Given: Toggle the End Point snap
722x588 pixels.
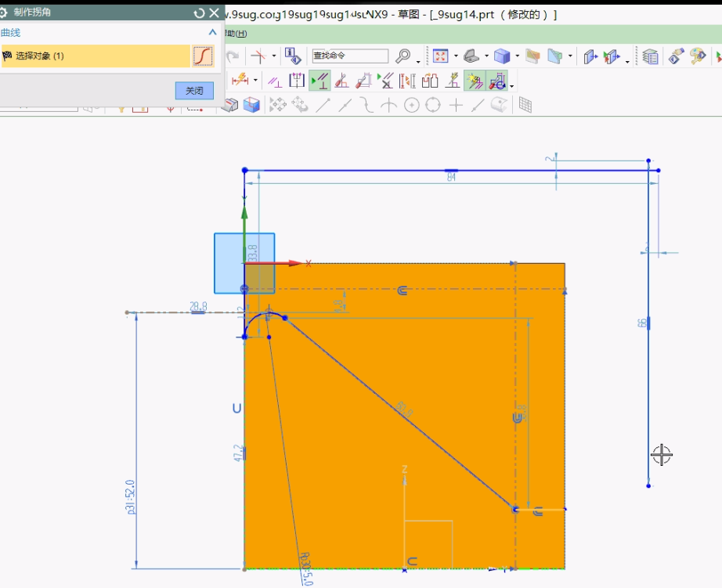Looking at the screenshot, I should [x=323, y=105].
